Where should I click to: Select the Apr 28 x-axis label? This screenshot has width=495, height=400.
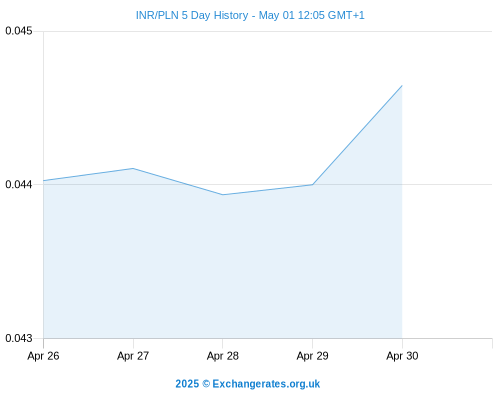tap(223, 356)
